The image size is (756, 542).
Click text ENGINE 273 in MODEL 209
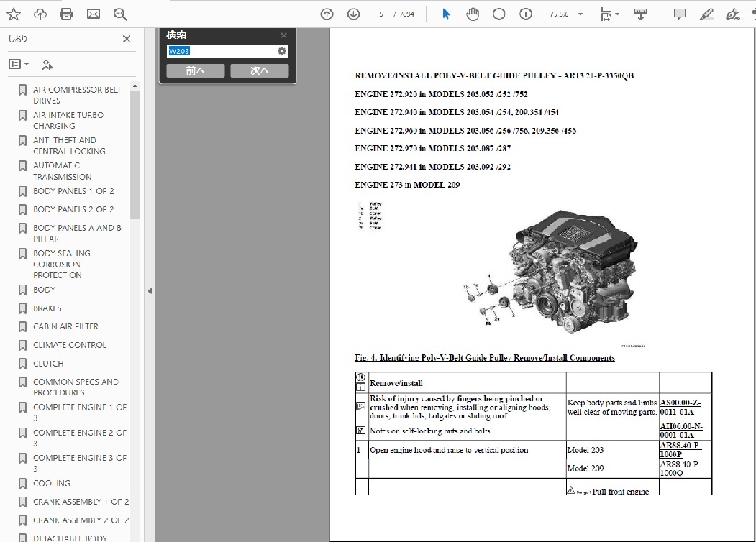[407, 185]
